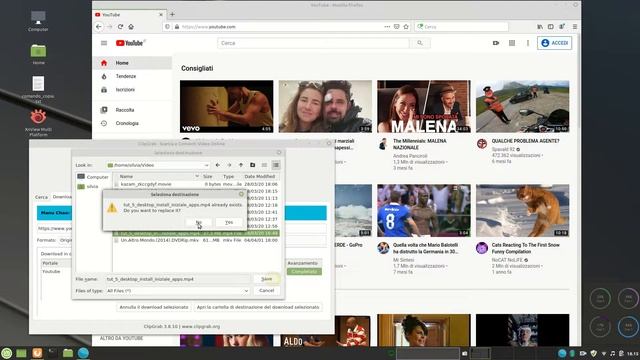Viewport: 640px width, 360px height.
Task: Click Youtube entry in ClipGrab download list
Action: (x=51, y=271)
